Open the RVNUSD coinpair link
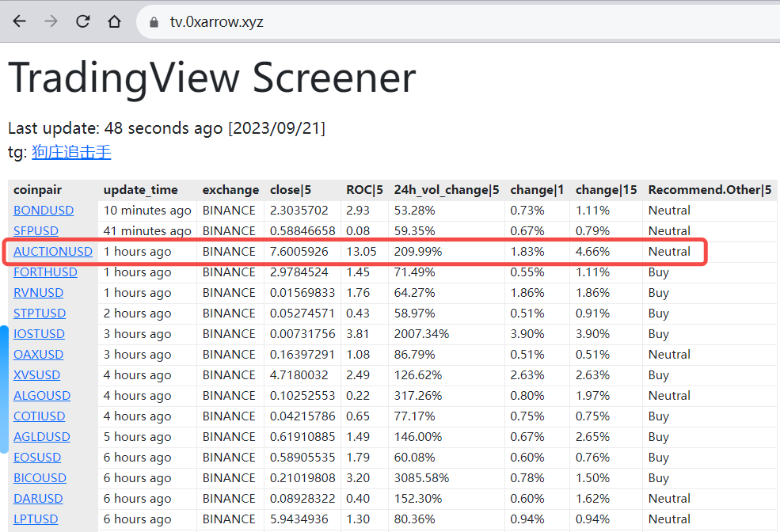 (38, 293)
